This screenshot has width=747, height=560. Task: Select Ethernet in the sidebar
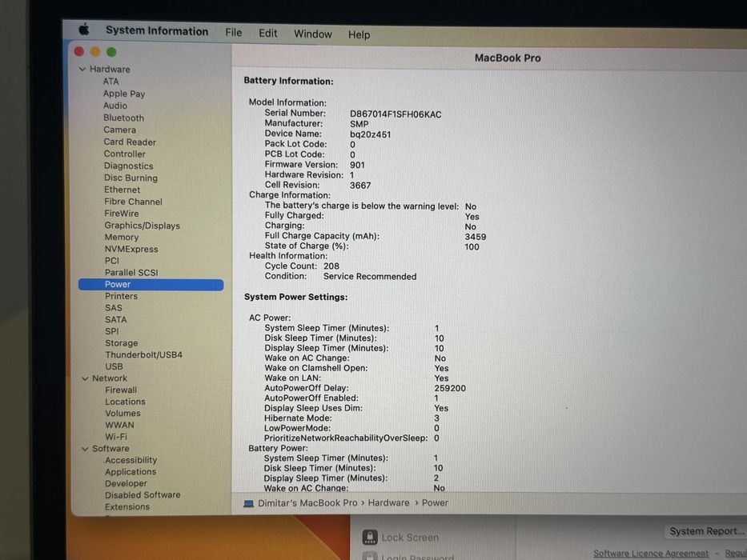pos(122,190)
